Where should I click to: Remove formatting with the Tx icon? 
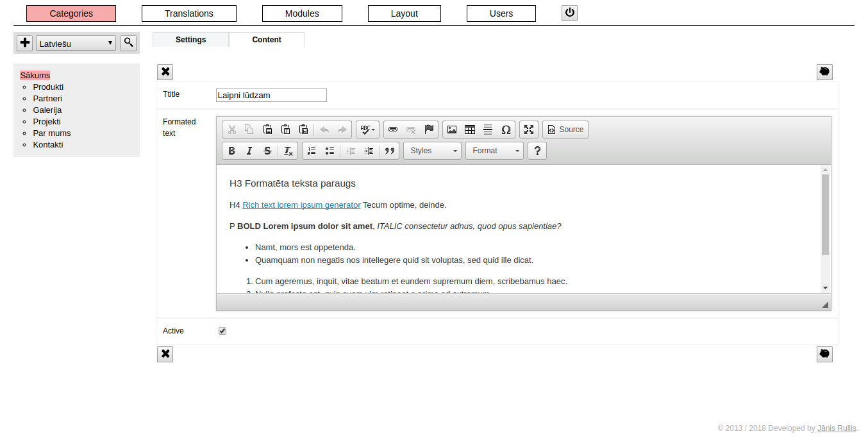coord(288,151)
